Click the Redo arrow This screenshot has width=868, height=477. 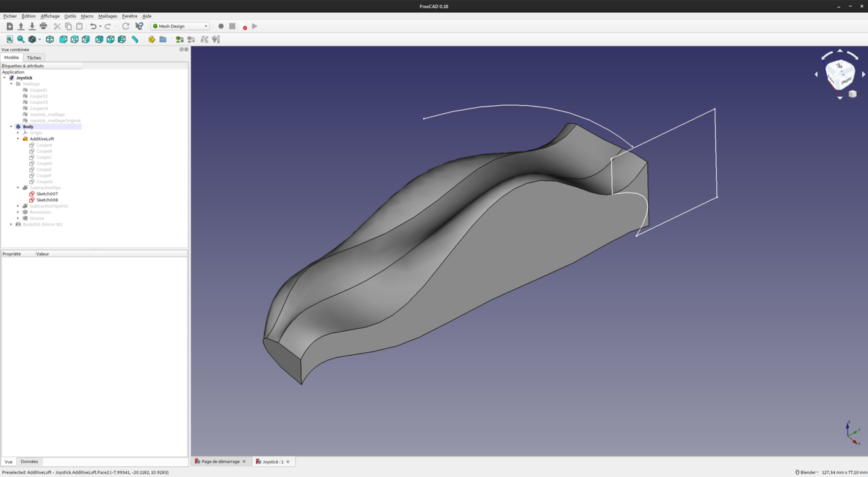[108, 26]
